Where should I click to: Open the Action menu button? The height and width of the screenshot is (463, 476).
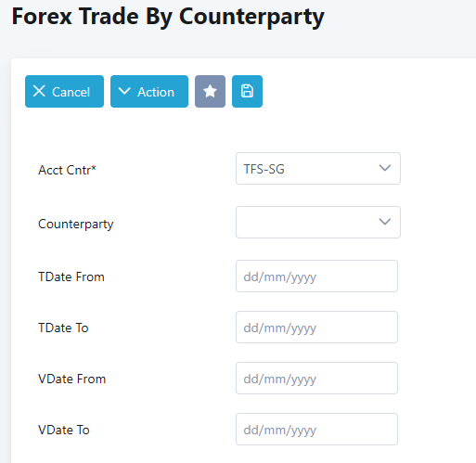[149, 91]
